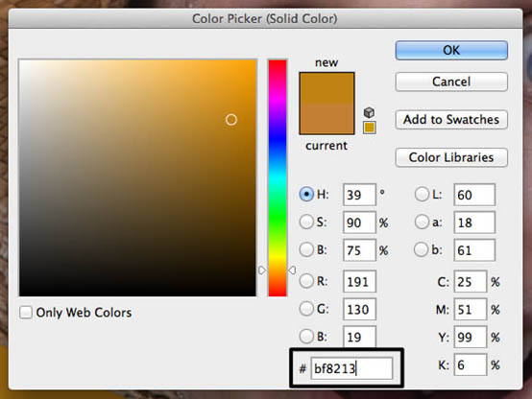This screenshot has width=532, height=399.
Task: Click the Cancel button
Action: pyautogui.click(x=451, y=82)
